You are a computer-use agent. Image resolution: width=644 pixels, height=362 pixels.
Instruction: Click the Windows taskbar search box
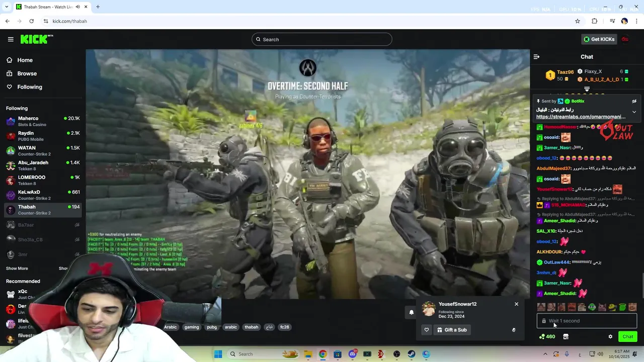[x=264, y=354]
